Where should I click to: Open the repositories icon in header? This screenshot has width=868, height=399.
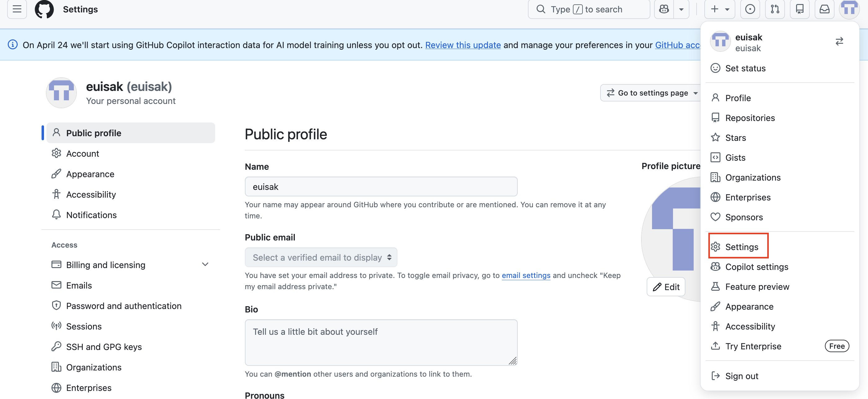799,9
